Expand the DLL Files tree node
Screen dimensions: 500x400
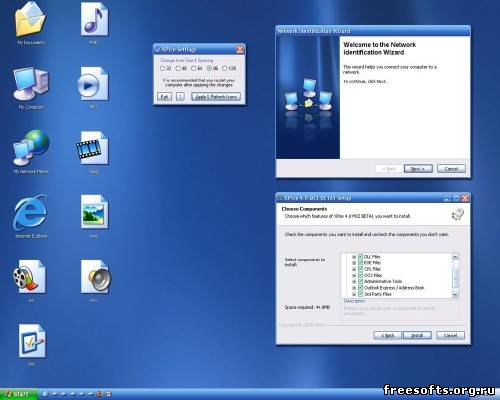click(x=354, y=257)
